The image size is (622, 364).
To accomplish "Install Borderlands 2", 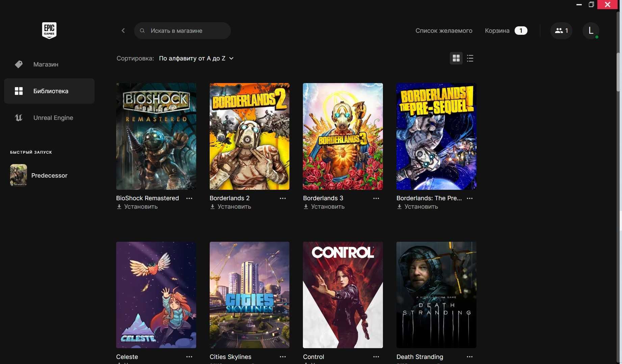I will [231, 207].
